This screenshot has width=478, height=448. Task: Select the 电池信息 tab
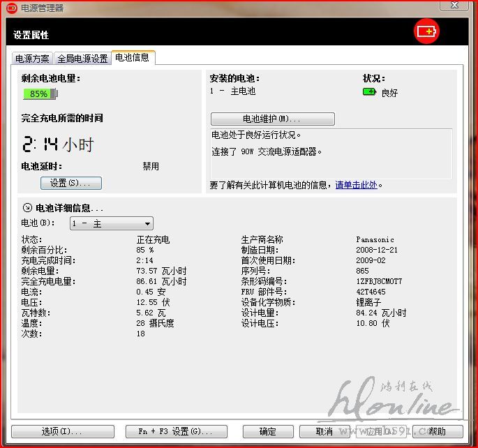click(x=132, y=58)
